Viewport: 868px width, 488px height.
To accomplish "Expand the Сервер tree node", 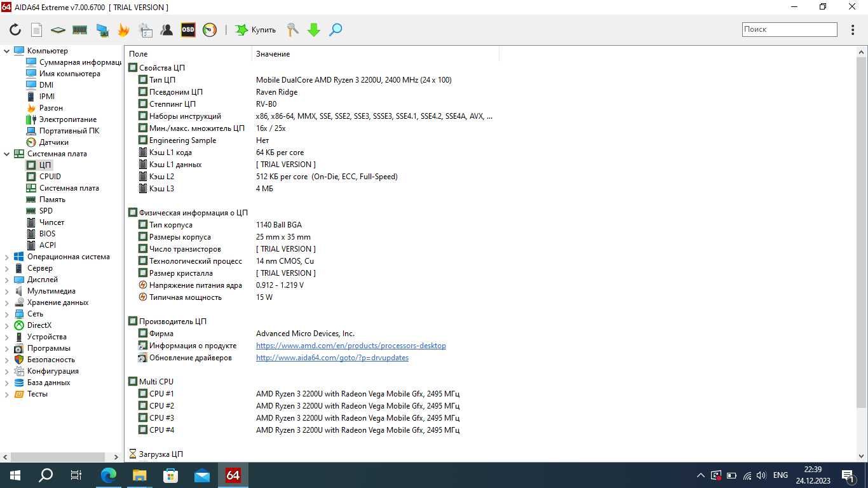I will 7,268.
